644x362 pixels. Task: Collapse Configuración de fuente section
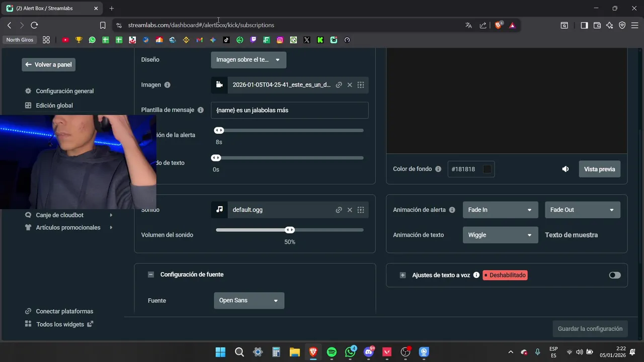point(150,275)
